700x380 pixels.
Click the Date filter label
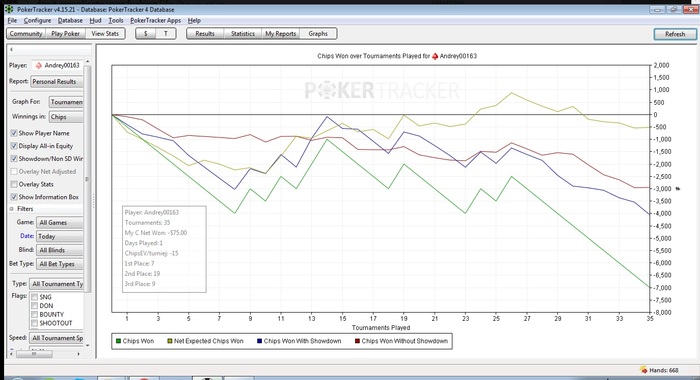pyautogui.click(x=27, y=236)
